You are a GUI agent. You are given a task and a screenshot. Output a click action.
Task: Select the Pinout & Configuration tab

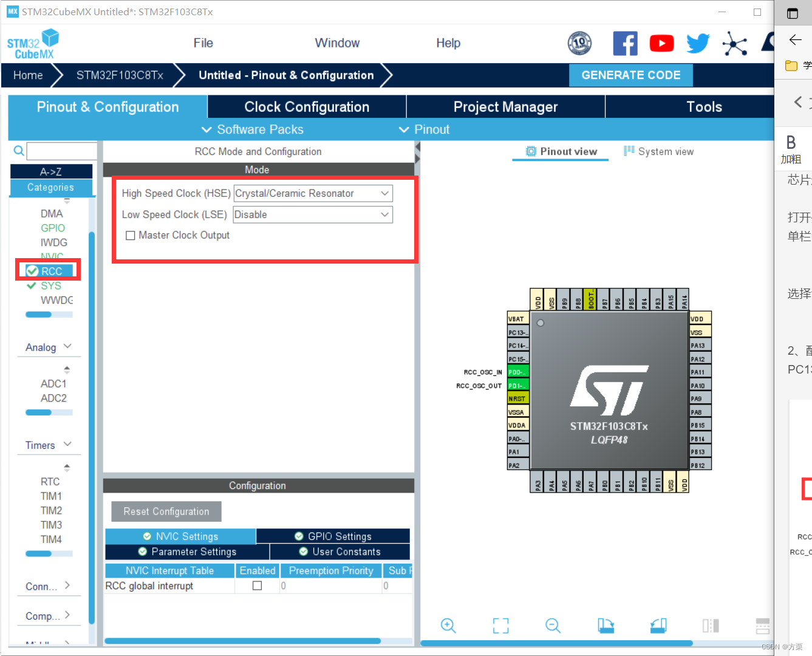(x=107, y=107)
